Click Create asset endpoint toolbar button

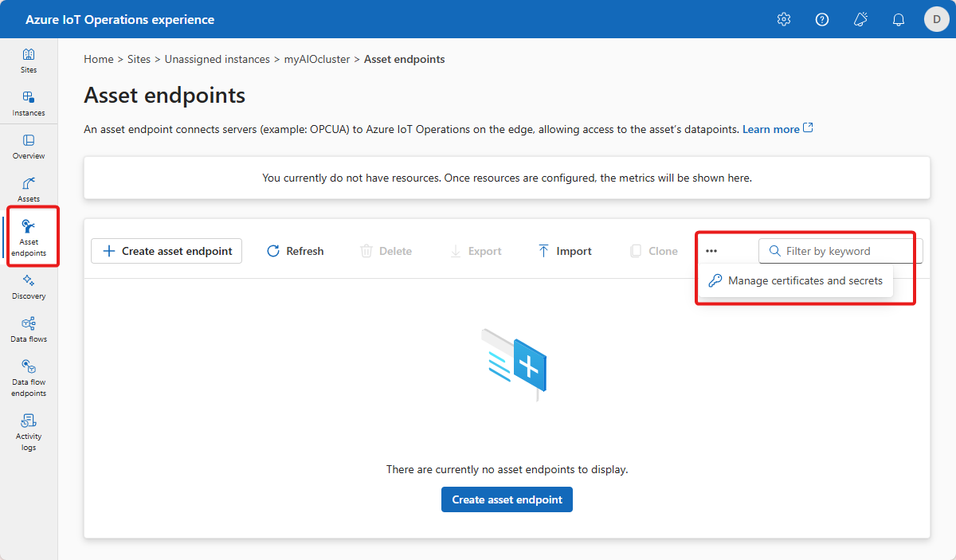pos(167,251)
